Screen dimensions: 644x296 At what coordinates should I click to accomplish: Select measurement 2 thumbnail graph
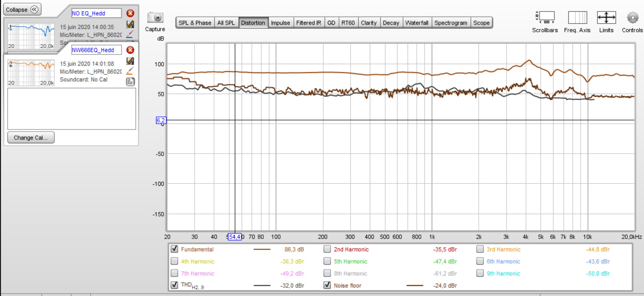(31, 73)
